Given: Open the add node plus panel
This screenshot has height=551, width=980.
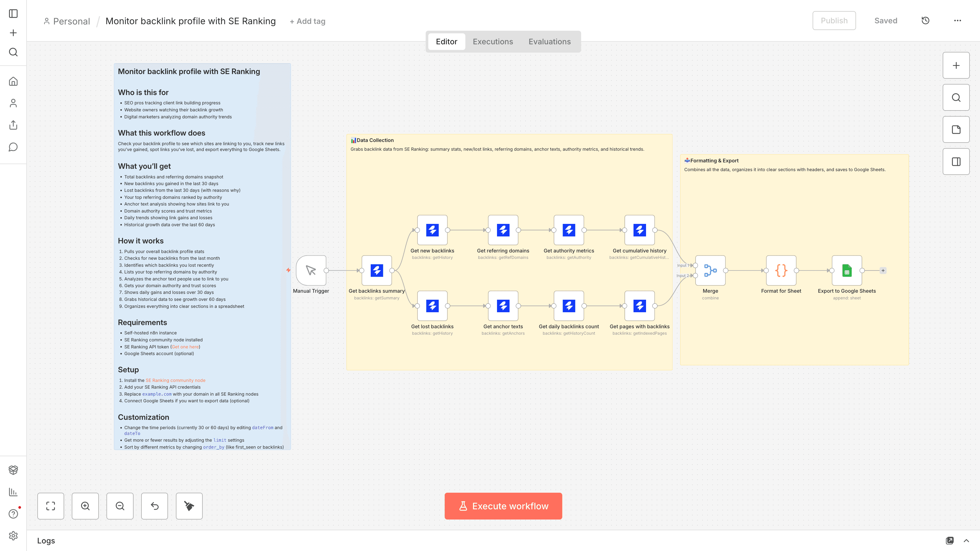Looking at the screenshot, I should 956,65.
